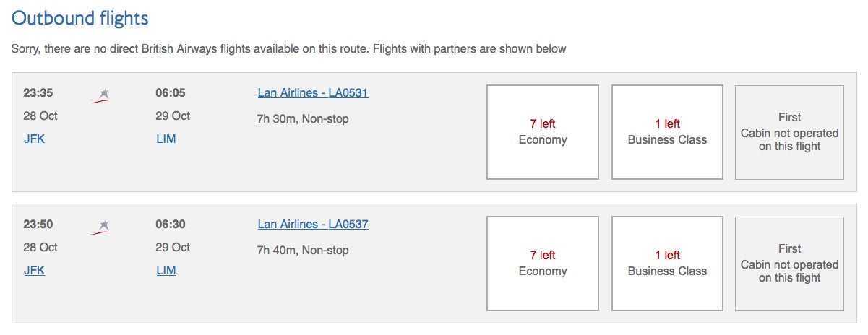Click the unavailable First cabin box on LA0537

[x=789, y=264]
